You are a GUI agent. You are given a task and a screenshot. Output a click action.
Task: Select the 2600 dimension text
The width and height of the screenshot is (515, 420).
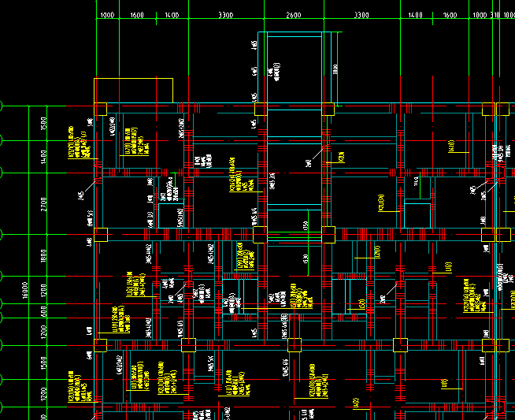(x=293, y=15)
